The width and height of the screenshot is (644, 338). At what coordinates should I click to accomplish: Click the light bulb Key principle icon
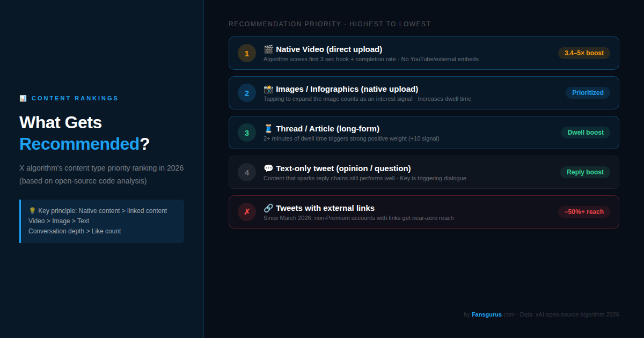point(32,211)
